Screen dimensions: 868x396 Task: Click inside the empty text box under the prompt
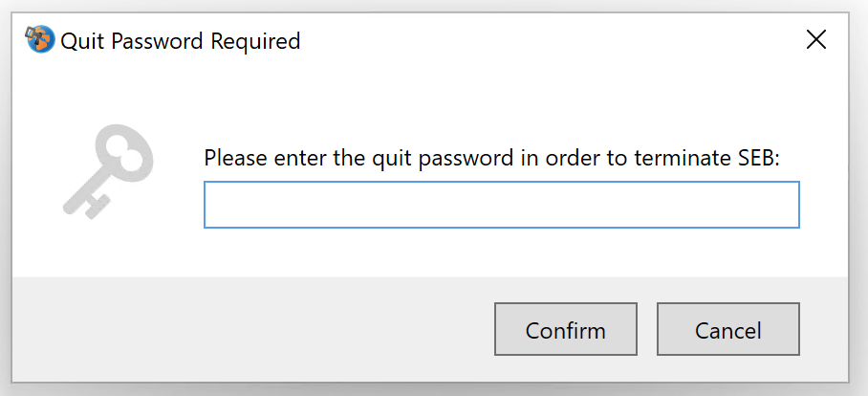click(502, 205)
